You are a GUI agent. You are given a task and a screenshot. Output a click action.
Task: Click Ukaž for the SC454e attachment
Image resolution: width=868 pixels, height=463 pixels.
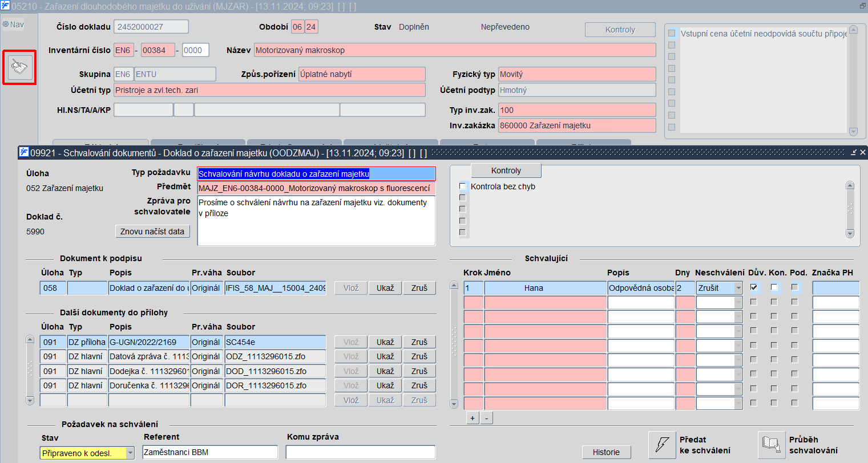pyautogui.click(x=385, y=342)
